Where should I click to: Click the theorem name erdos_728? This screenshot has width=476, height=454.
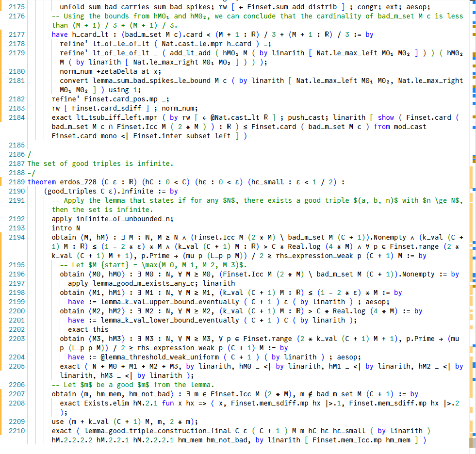tap(78, 182)
